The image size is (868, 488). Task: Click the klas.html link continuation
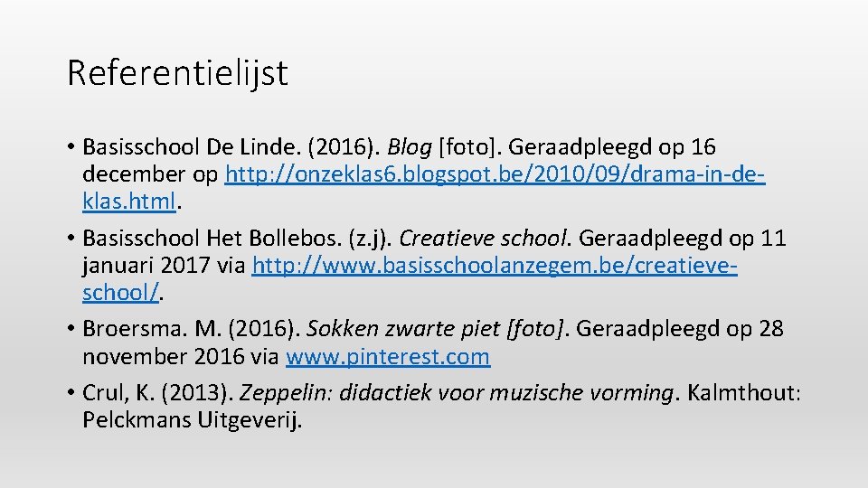coord(131,201)
